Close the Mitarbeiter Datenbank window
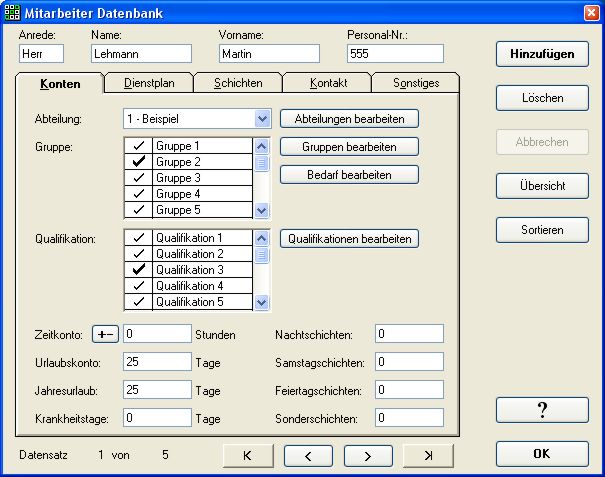Image resolution: width=605 pixels, height=477 pixels. [590, 13]
